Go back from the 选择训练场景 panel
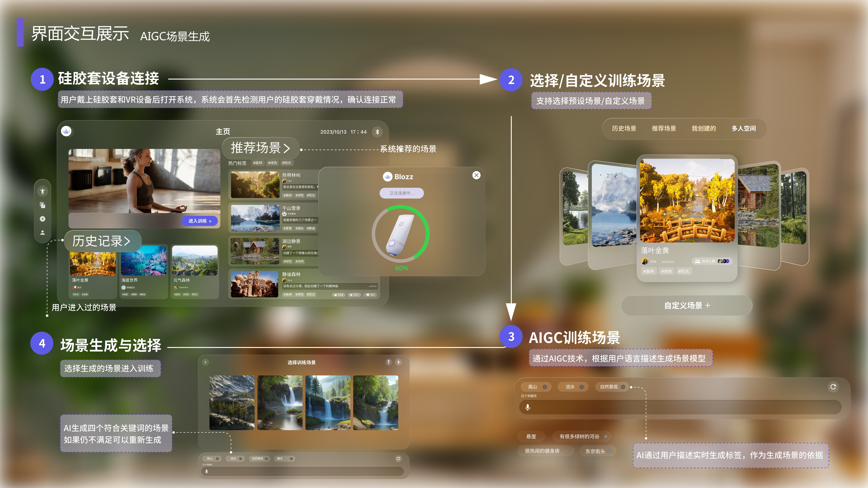 206,362
